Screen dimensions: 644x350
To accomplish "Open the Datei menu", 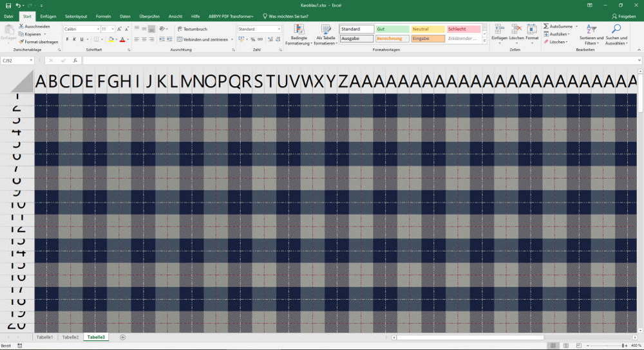I will click(x=8, y=17).
